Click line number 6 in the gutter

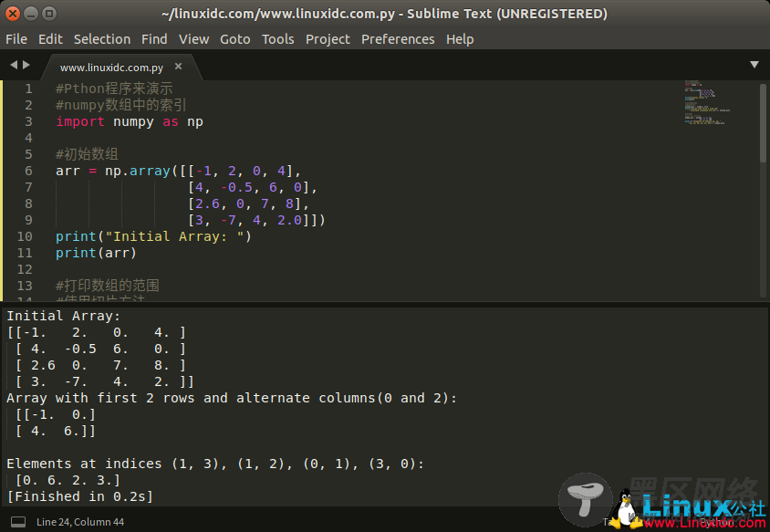tap(28, 171)
